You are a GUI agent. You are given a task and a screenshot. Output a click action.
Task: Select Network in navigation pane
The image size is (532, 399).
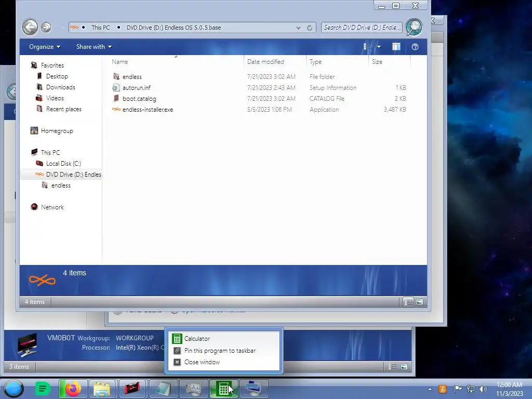coord(52,207)
